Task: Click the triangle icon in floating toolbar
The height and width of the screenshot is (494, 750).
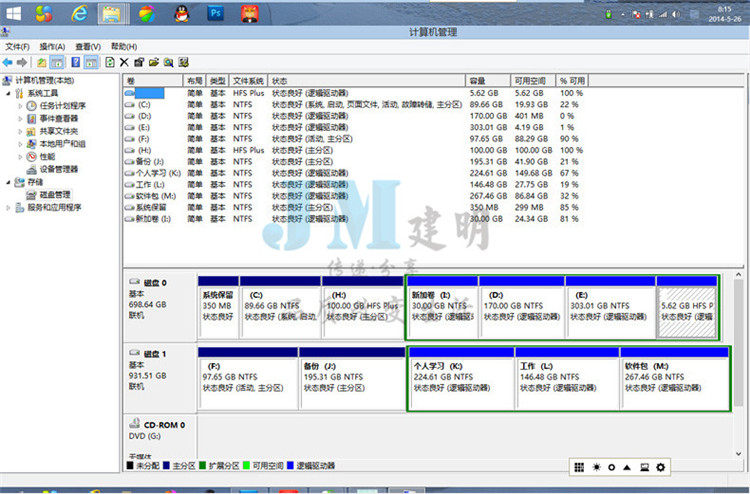Action: pyautogui.click(x=627, y=467)
